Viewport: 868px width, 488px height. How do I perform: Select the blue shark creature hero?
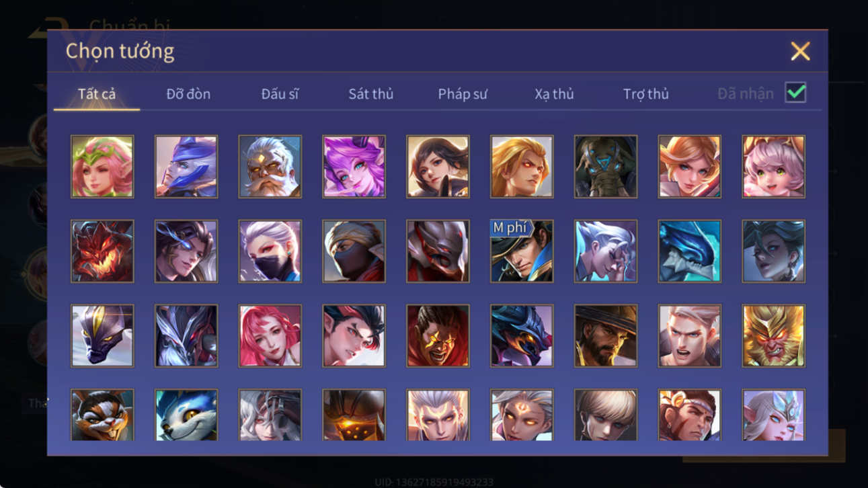click(689, 251)
